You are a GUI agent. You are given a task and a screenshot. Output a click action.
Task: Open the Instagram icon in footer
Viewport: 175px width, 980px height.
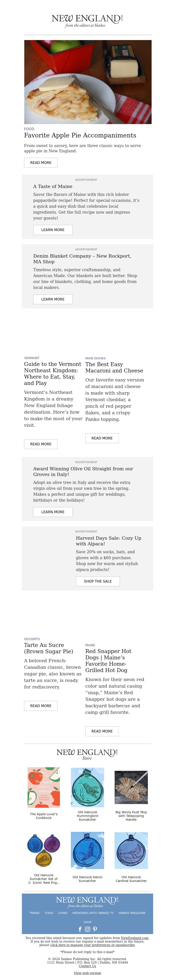point(87,929)
